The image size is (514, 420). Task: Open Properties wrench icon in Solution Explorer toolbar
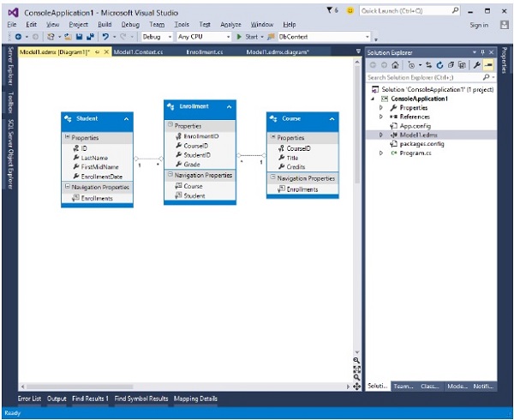point(475,65)
